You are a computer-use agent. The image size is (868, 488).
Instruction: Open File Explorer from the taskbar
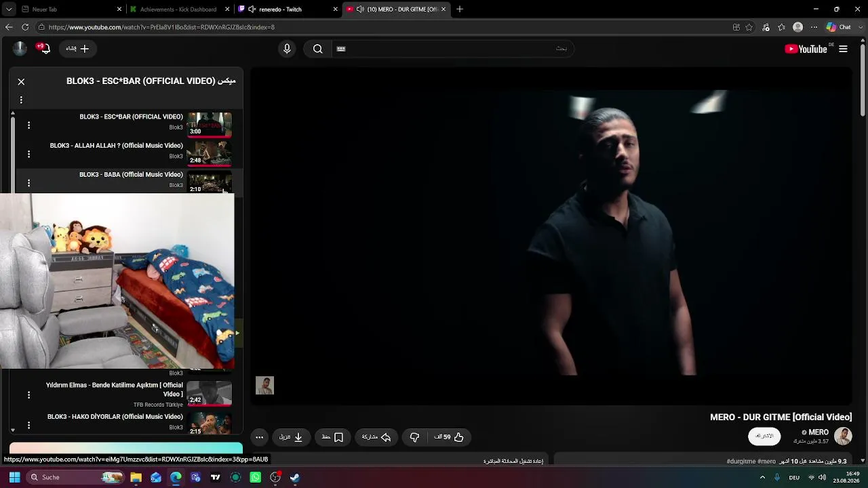click(136, 477)
